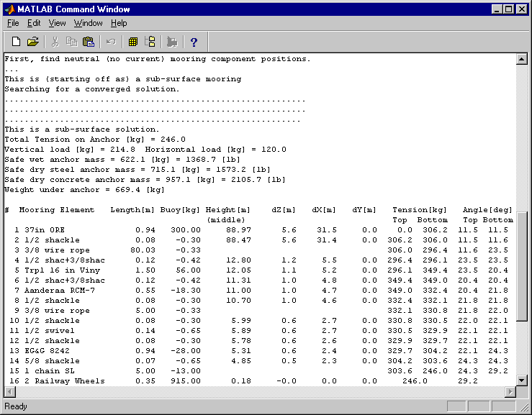This screenshot has height=415, width=532.
Task: Click the MATLAB logo in title bar
Action: coord(10,9)
